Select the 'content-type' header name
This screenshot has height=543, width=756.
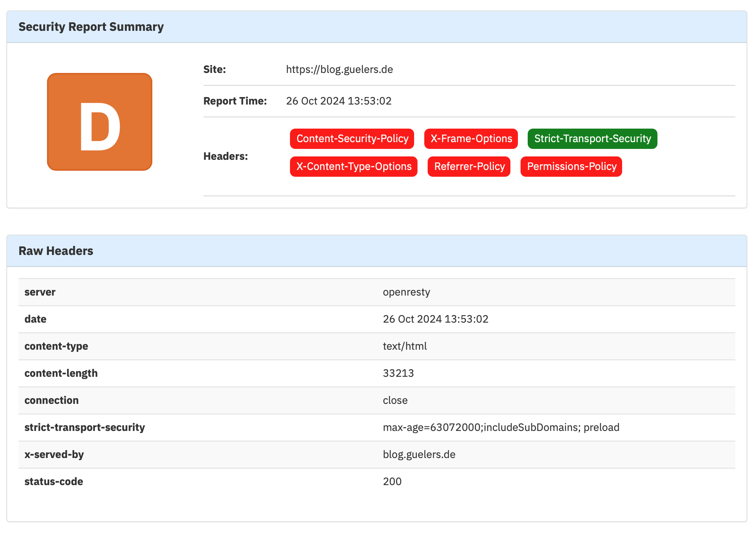[56, 346]
